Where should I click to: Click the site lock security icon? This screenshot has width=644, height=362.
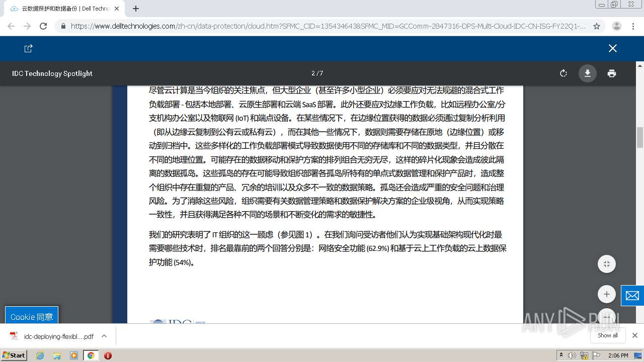(x=63, y=26)
